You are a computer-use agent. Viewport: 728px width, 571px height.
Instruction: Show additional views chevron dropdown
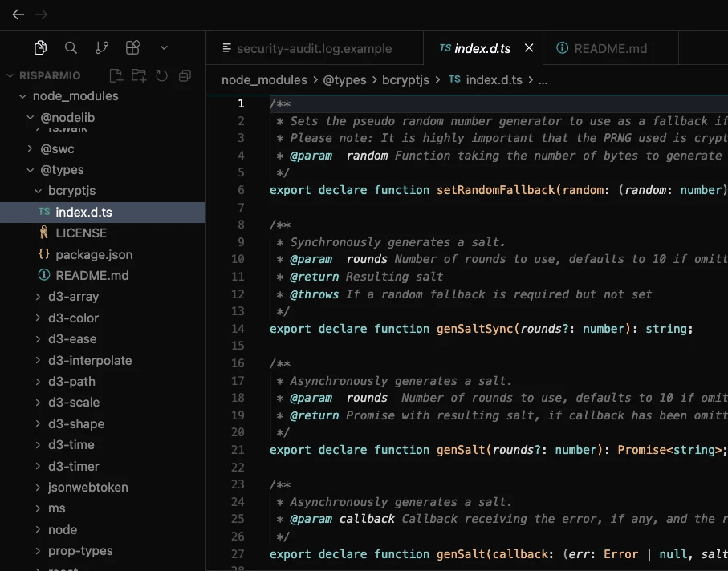tap(165, 48)
